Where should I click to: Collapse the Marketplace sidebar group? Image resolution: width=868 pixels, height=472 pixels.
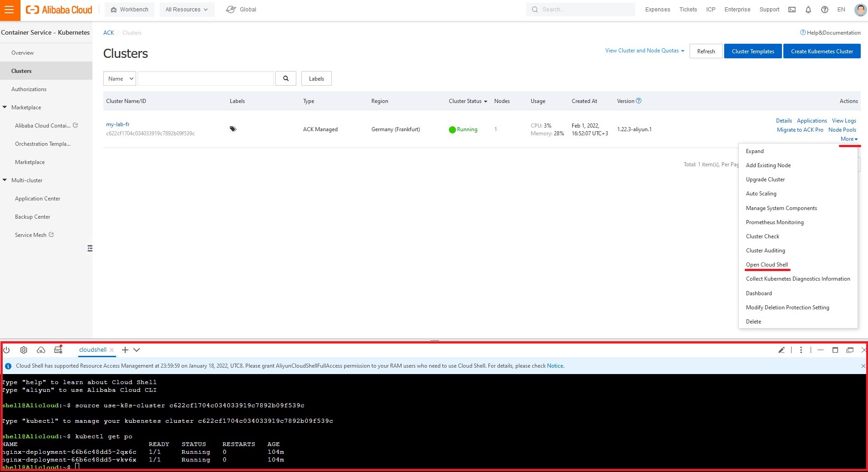(x=5, y=108)
